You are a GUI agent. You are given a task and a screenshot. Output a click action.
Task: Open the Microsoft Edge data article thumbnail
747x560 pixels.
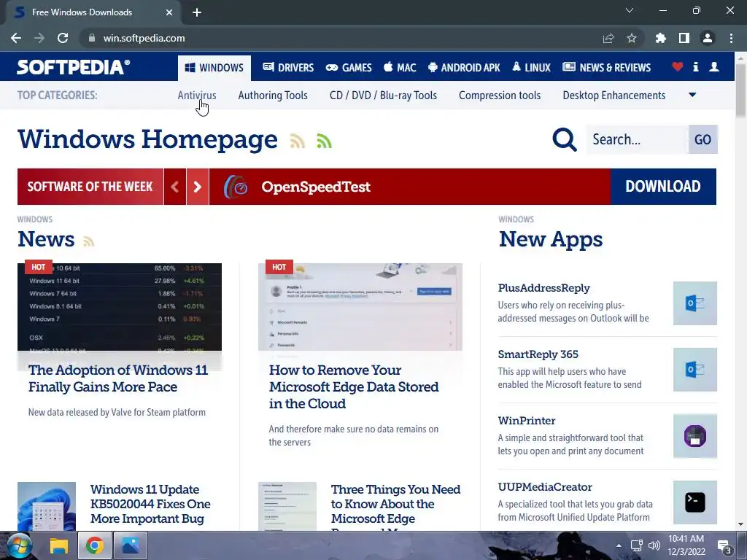pos(360,307)
